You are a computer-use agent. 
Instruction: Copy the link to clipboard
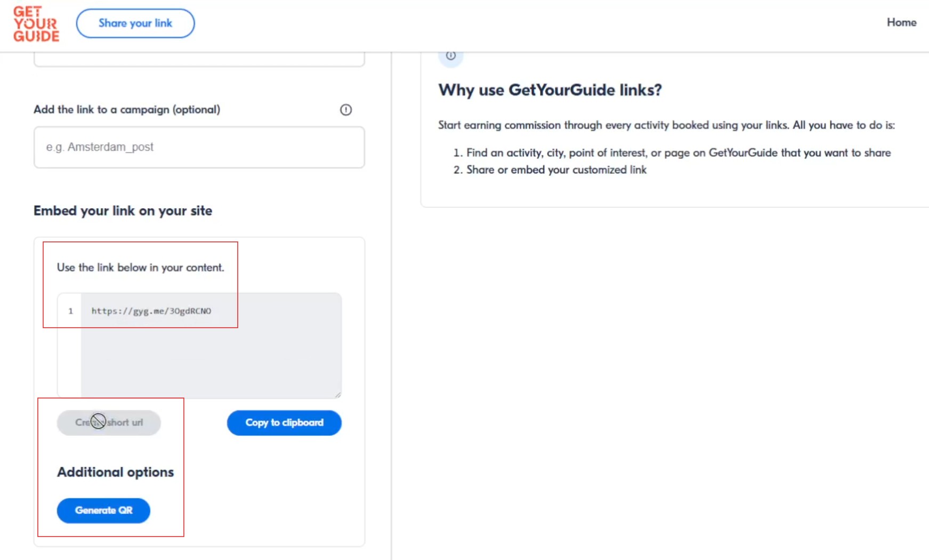tap(284, 423)
